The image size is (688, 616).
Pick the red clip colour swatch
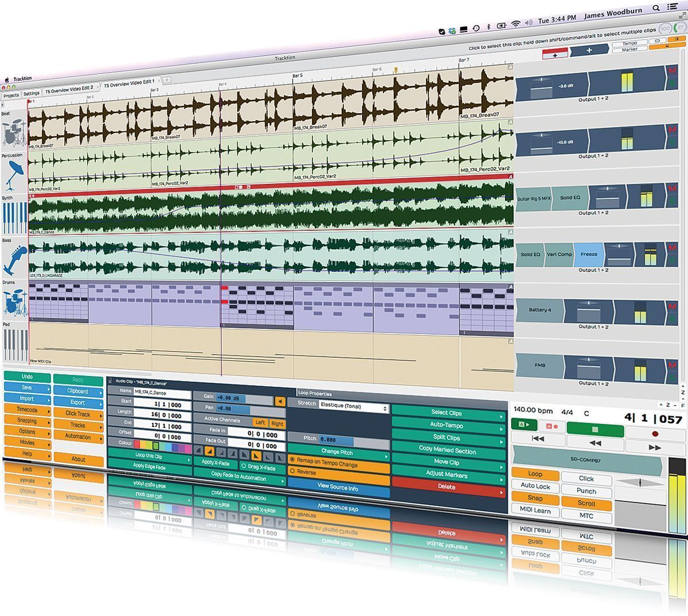click(137, 444)
